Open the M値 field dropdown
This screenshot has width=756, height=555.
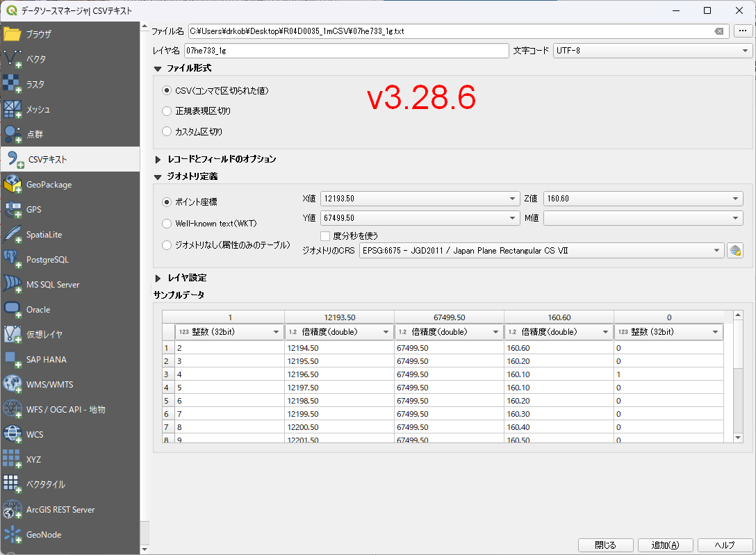(x=643, y=218)
